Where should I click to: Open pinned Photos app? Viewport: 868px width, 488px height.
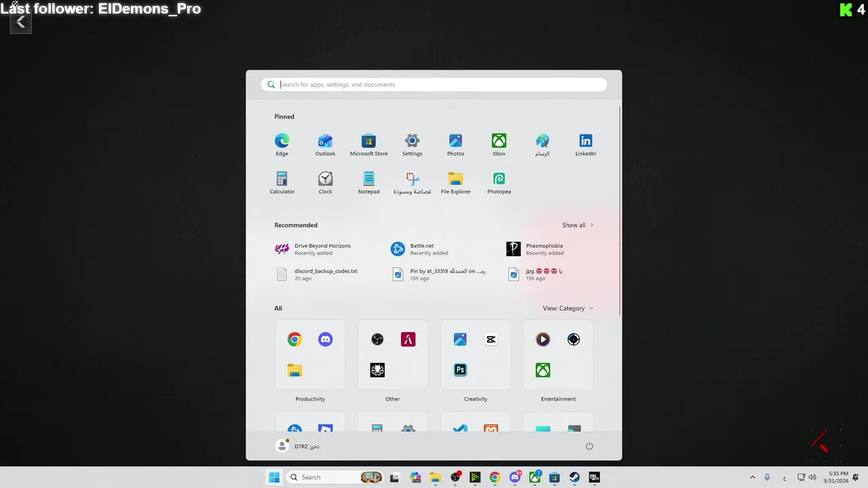(456, 144)
